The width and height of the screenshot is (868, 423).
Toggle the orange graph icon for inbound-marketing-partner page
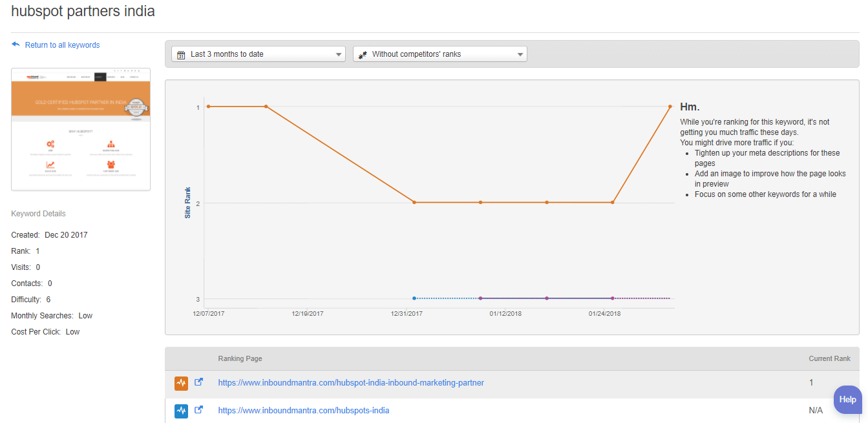point(182,383)
